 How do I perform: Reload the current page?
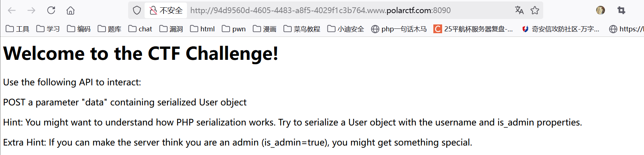(51, 10)
